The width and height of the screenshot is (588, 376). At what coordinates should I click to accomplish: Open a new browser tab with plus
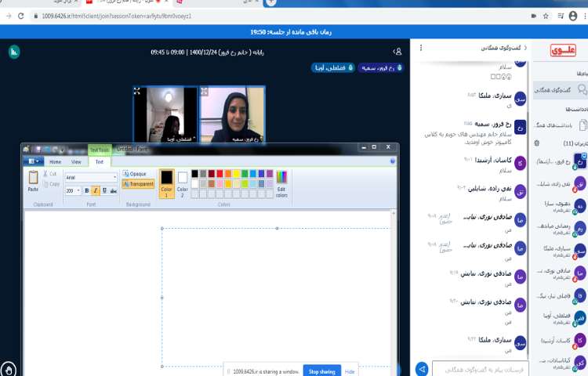[271, 2]
